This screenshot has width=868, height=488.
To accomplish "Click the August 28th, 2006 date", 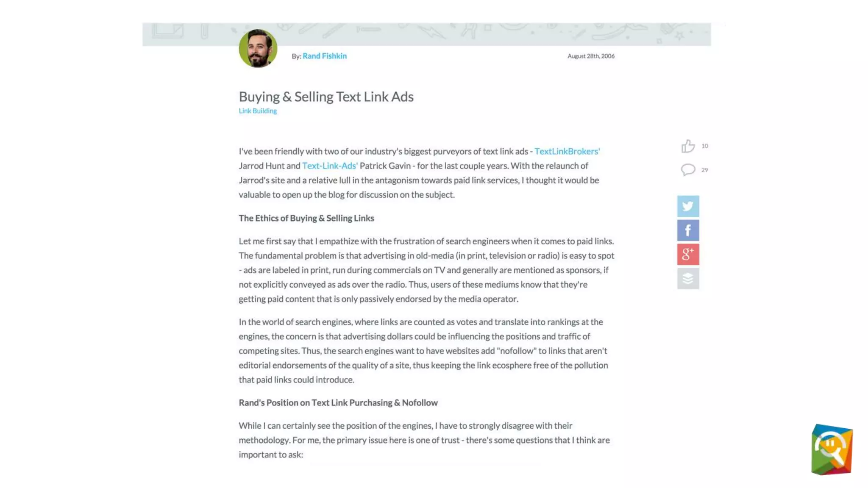I will coord(591,56).
